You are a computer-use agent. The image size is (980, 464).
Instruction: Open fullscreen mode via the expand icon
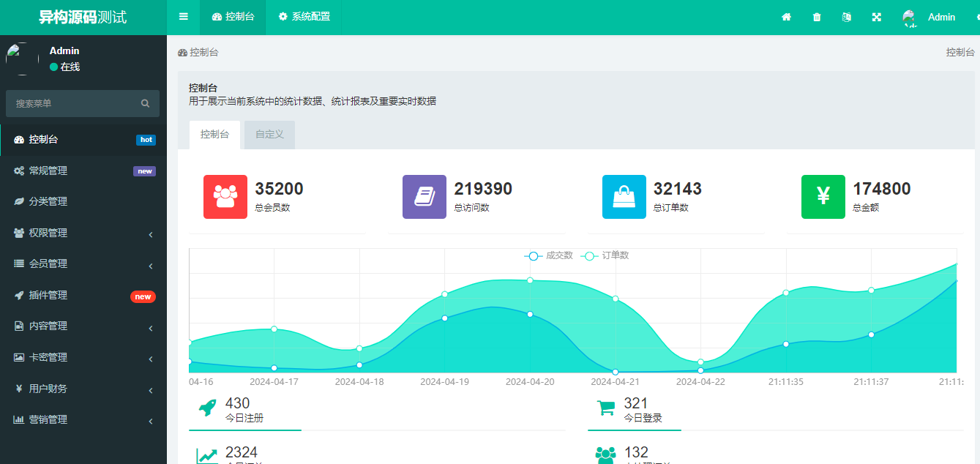[876, 16]
